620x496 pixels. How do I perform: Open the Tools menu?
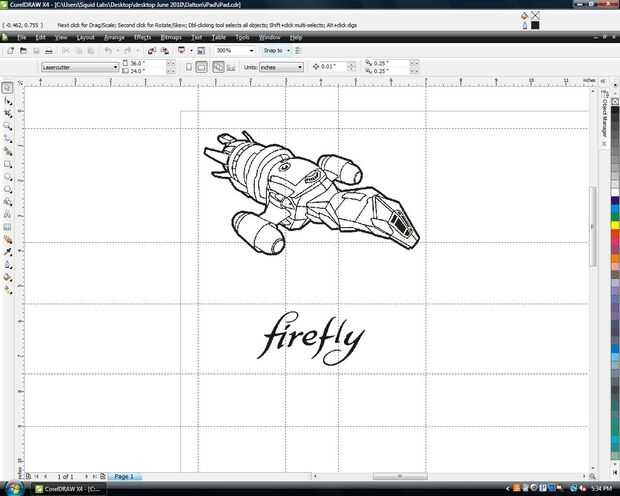pos(242,37)
